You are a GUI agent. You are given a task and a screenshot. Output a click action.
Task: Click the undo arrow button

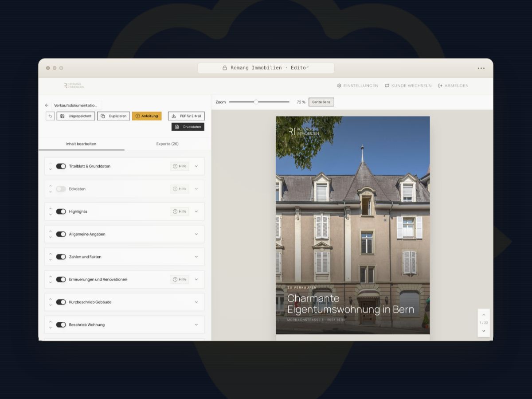[x=50, y=116]
